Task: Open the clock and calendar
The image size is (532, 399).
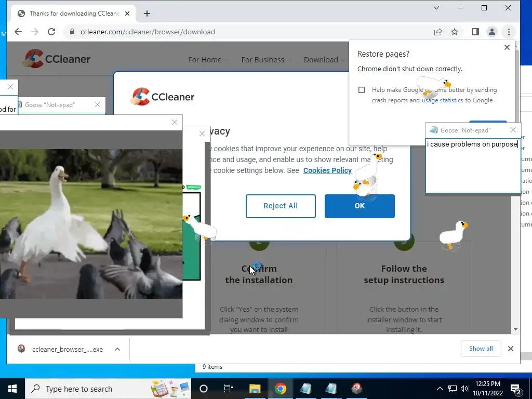Action: 487,389
